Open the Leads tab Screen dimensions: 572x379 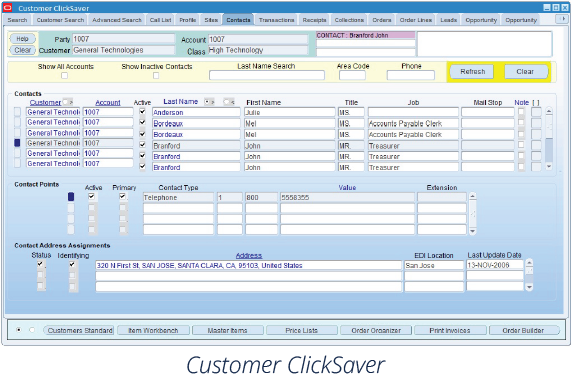[449, 20]
